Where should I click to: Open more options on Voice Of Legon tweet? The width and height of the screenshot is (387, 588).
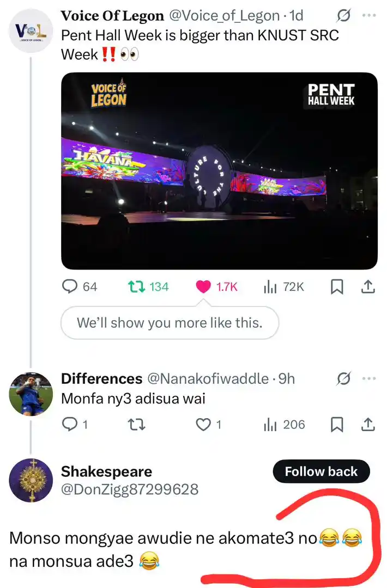click(x=369, y=16)
